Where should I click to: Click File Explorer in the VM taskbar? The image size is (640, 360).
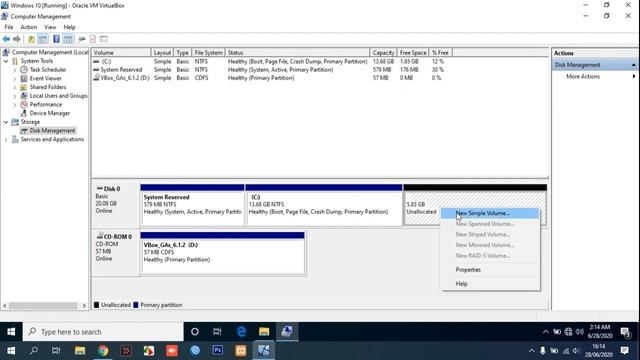click(x=264, y=331)
